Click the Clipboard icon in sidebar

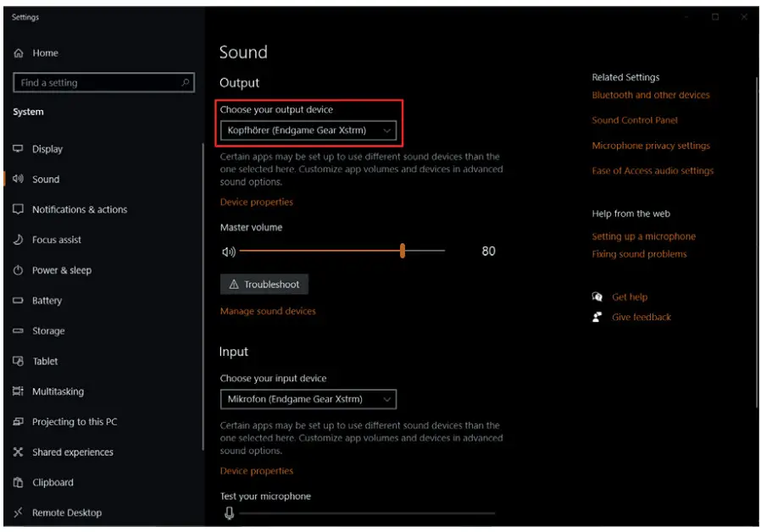pyautogui.click(x=19, y=483)
